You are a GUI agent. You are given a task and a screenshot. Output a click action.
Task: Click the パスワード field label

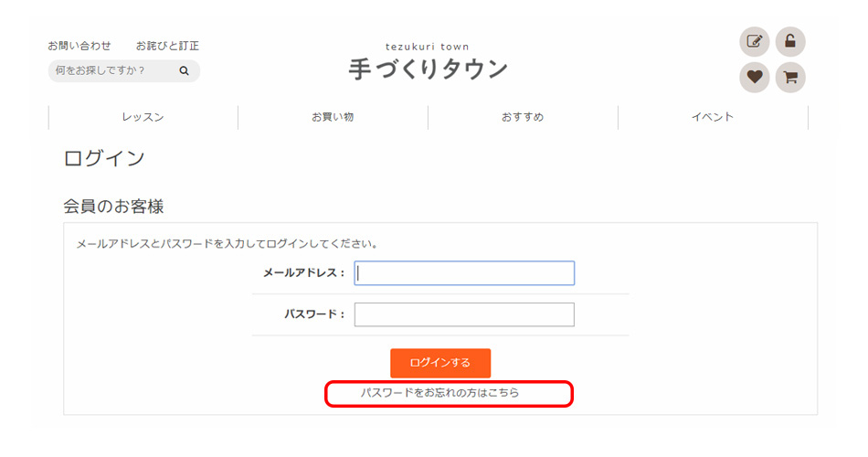point(314,314)
